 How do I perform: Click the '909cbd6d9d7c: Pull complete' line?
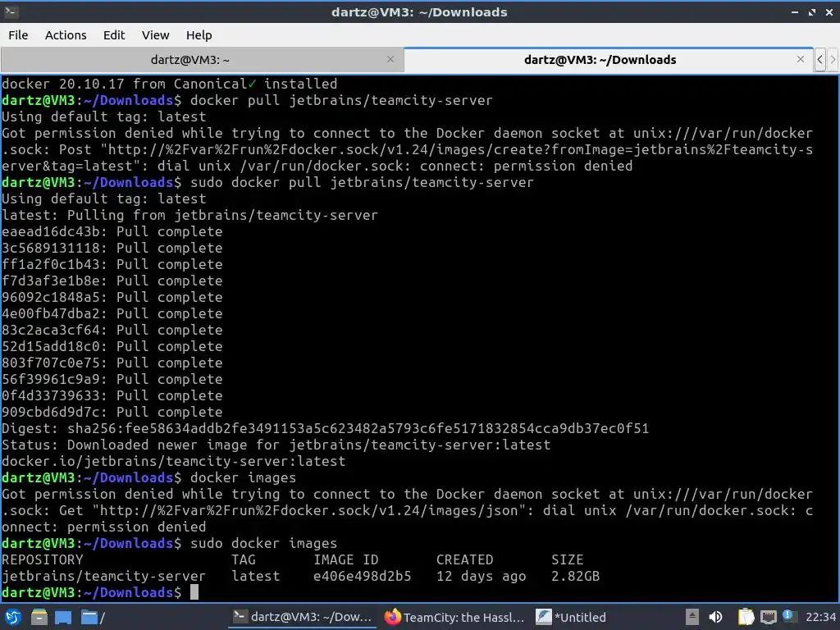tap(112, 412)
